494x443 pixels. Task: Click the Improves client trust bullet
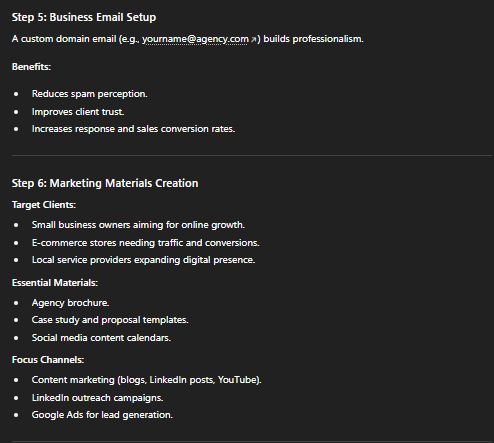pos(78,112)
